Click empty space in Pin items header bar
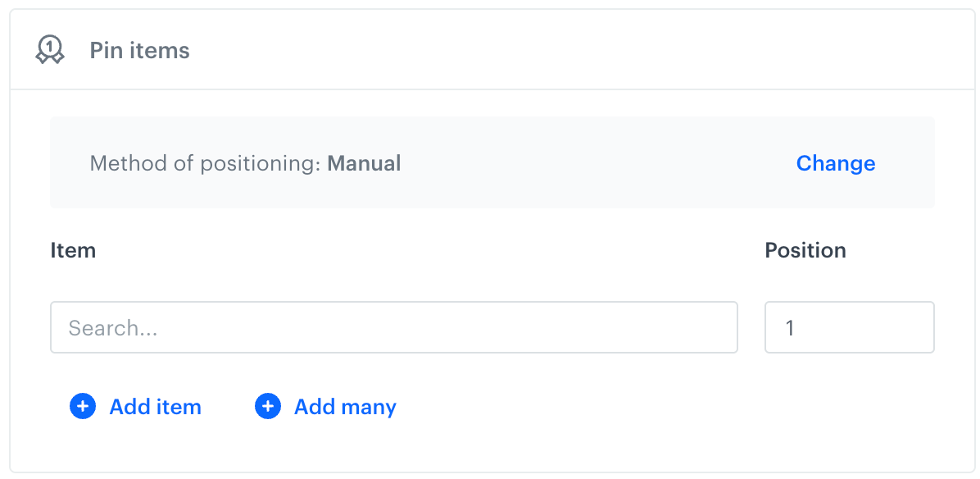 tap(574, 51)
